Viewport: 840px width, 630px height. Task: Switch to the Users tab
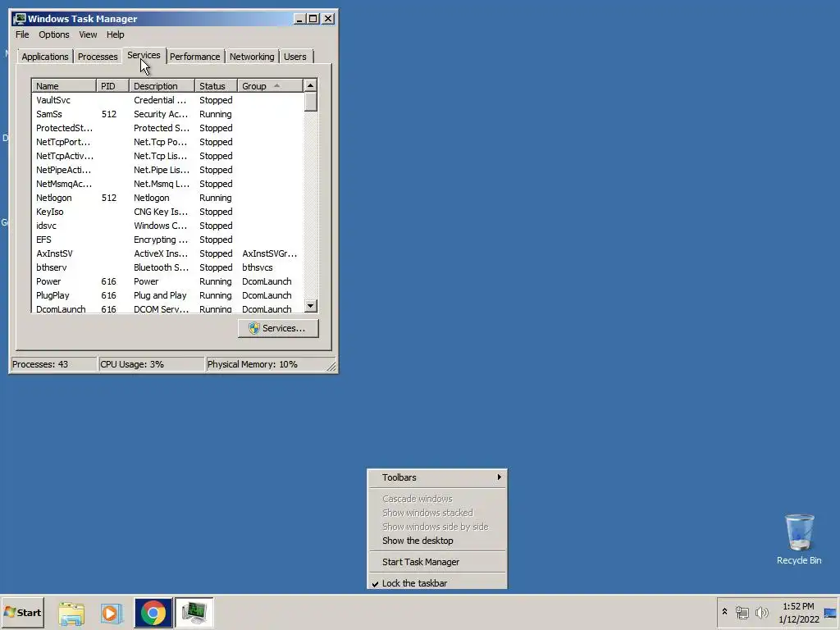coord(295,57)
